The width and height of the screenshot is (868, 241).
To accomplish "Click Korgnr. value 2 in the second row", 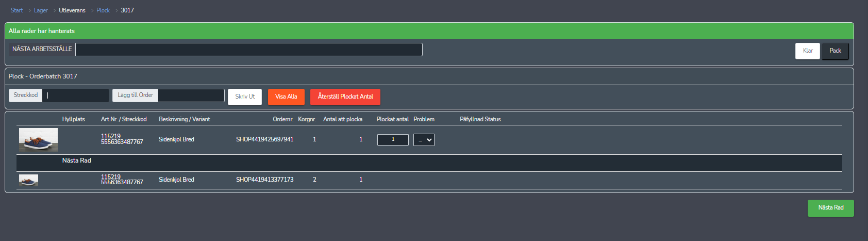I will pyautogui.click(x=314, y=180).
